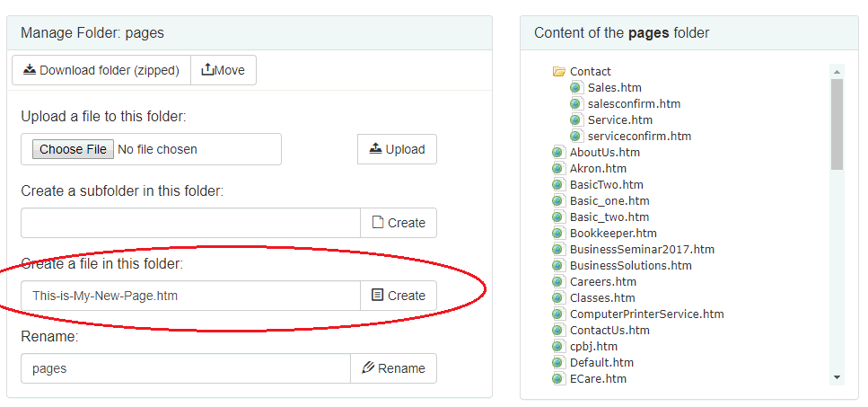Click the globe icon next to AboutUs.htm

click(x=558, y=153)
